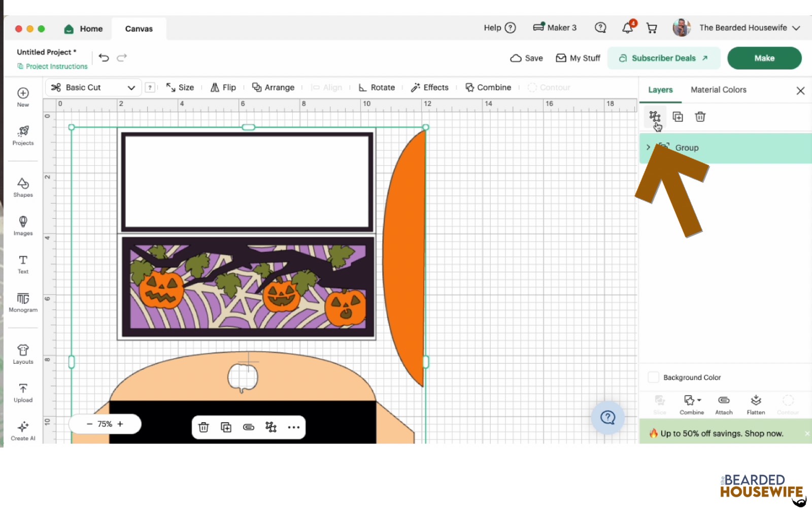The height and width of the screenshot is (516, 812).
Task: Open the Basic Cut operation dropdown
Action: tap(93, 87)
